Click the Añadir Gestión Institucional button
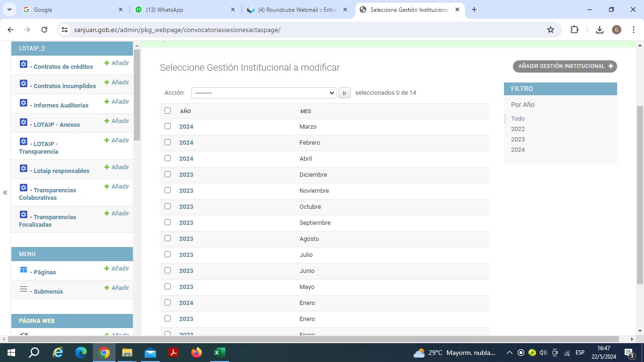Viewport: 644px width, 362px height. [x=565, y=66]
